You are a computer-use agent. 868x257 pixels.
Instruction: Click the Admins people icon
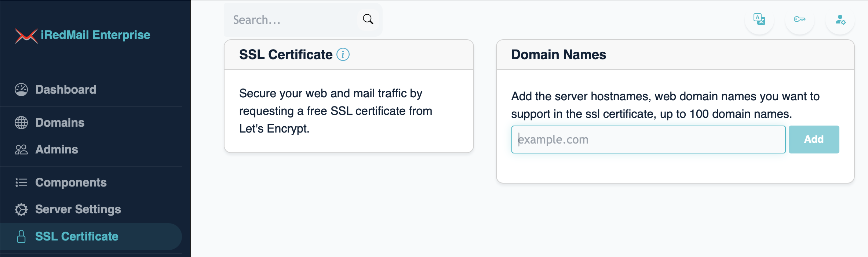(x=21, y=149)
